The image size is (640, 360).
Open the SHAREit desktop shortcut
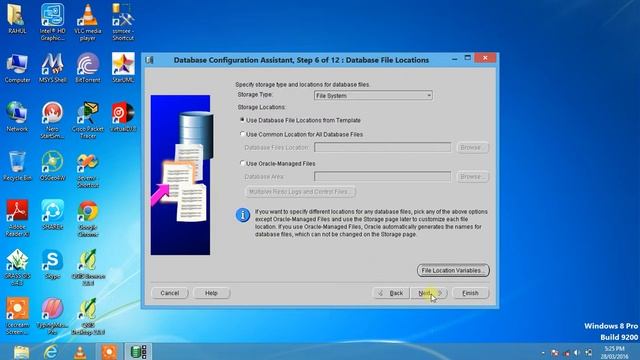click(52, 215)
